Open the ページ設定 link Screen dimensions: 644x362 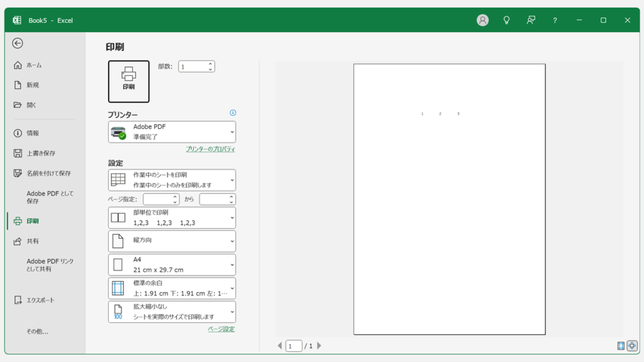click(221, 329)
